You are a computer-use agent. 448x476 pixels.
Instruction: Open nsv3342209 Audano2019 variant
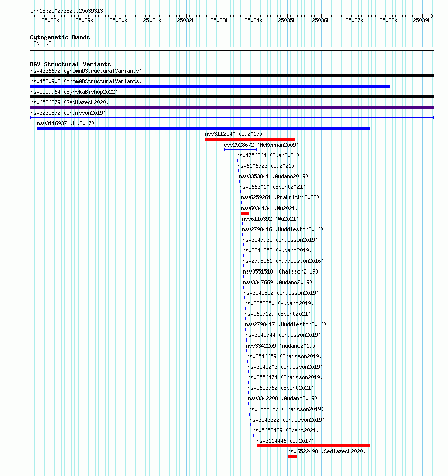point(280,347)
